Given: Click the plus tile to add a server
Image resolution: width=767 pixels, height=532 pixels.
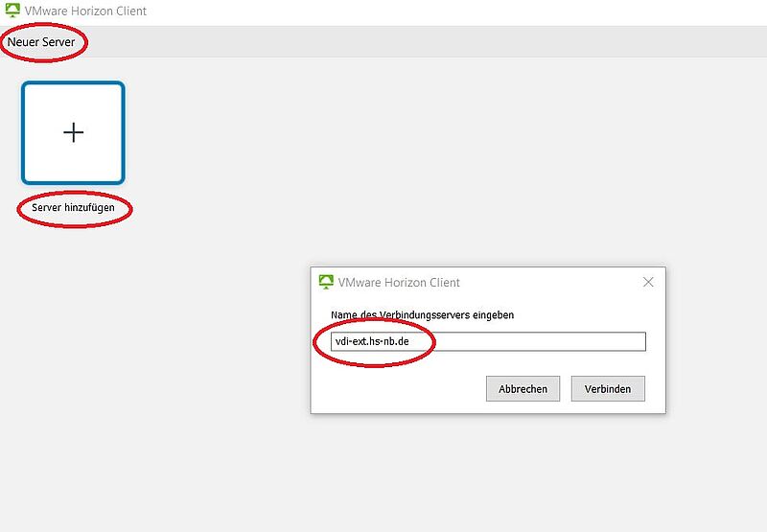Looking at the screenshot, I should click(x=74, y=132).
